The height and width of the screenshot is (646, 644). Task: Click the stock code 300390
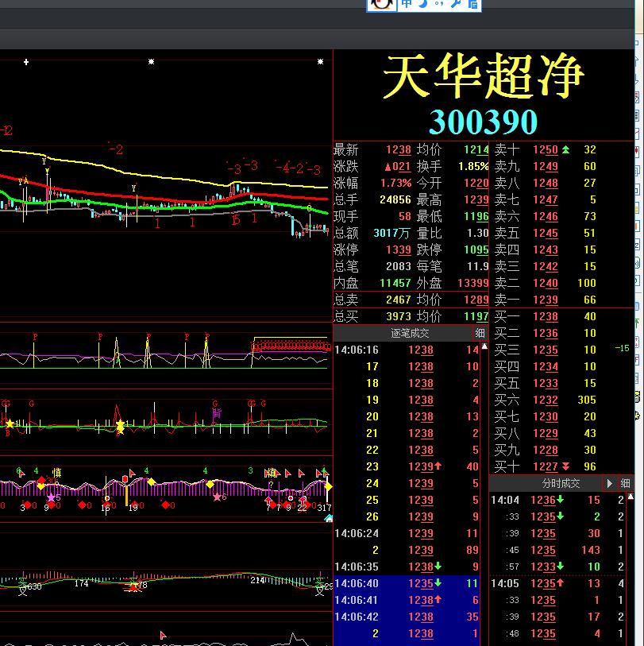[x=484, y=122]
